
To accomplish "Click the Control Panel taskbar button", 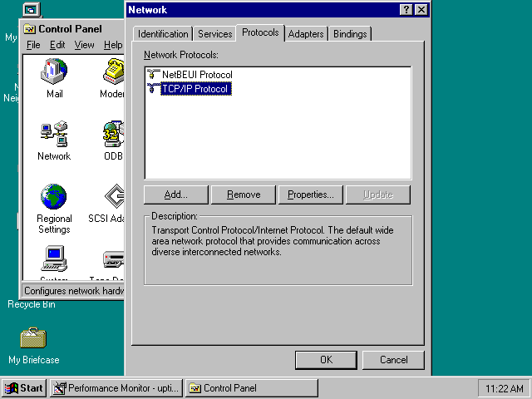I will coord(251,388).
